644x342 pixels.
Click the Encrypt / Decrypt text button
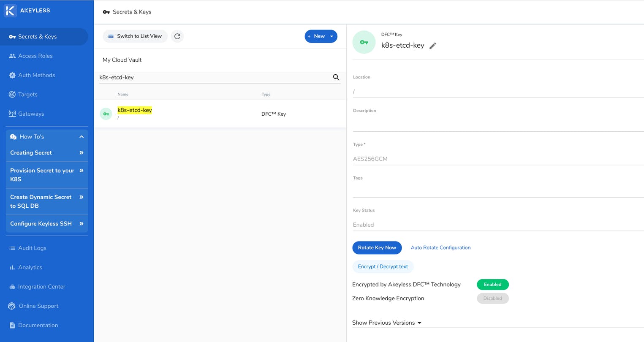point(383,266)
